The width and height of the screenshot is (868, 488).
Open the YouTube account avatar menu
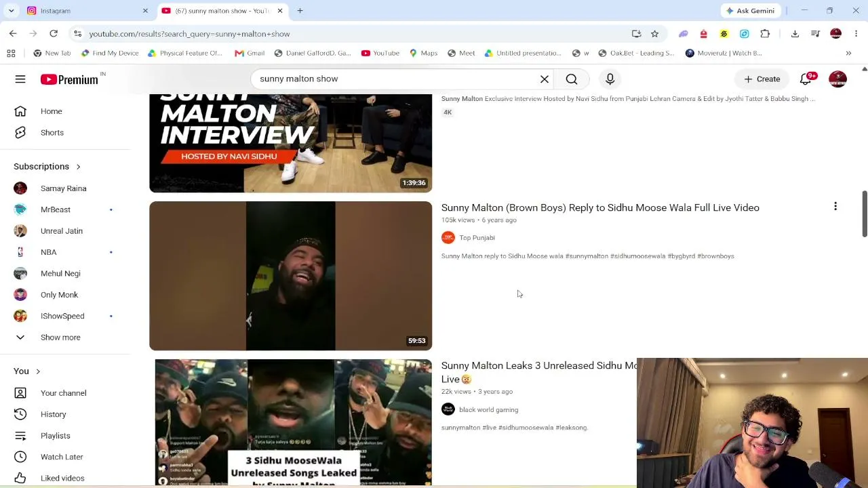[838, 79]
